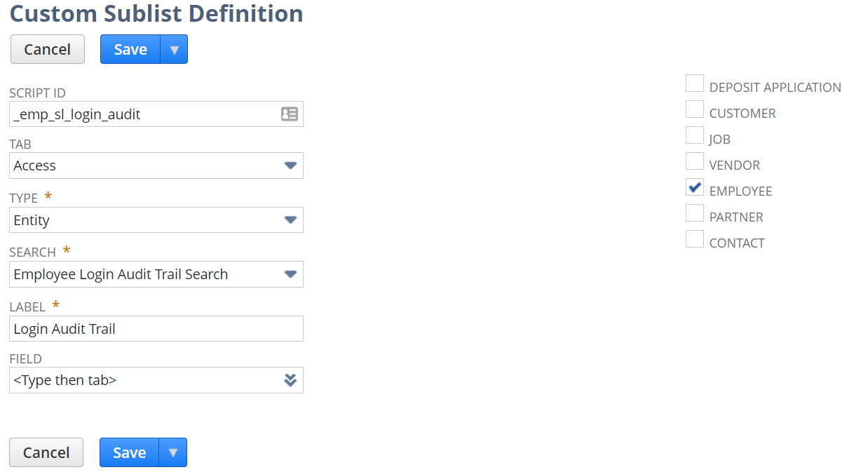Viewport: 868px width, 472px height.
Task: Uncheck the EMPLOYEE checkbox
Action: coord(694,187)
